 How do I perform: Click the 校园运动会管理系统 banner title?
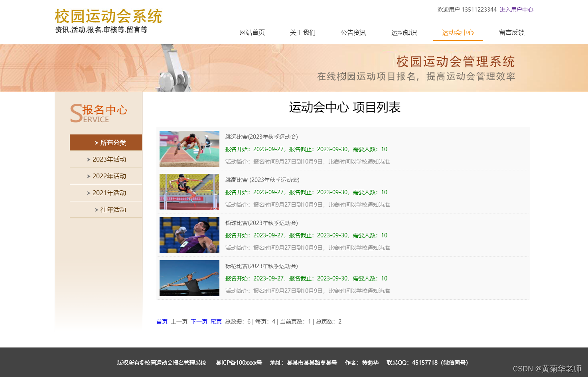456,61
